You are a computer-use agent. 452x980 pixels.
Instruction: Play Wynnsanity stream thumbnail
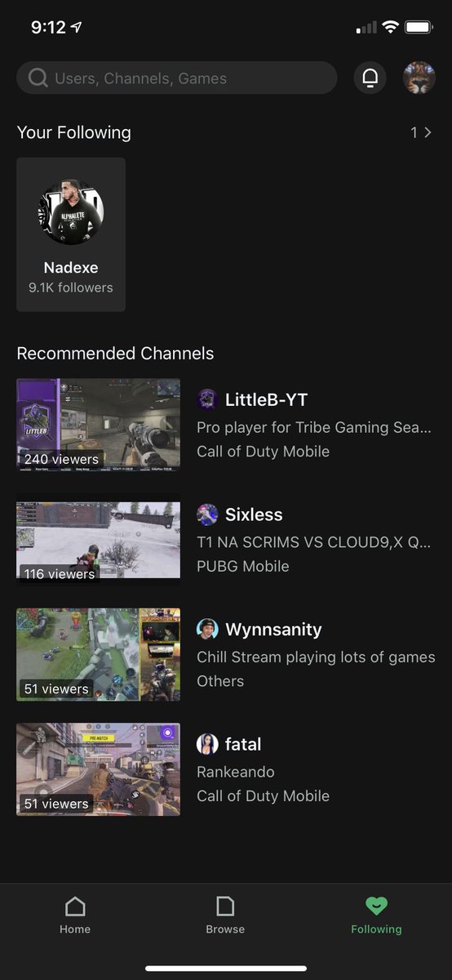[98, 654]
